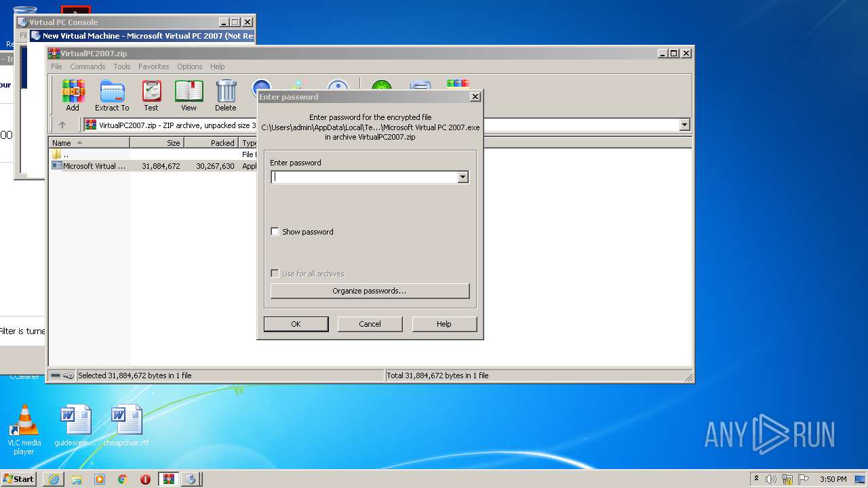Open the Options menu
Image resolution: width=868 pixels, height=488 pixels.
[x=190, y=66]
